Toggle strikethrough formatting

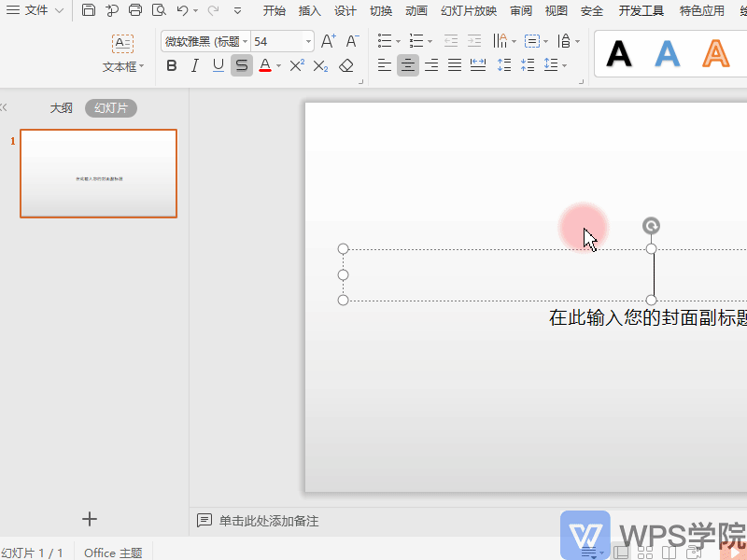[241, 65]
